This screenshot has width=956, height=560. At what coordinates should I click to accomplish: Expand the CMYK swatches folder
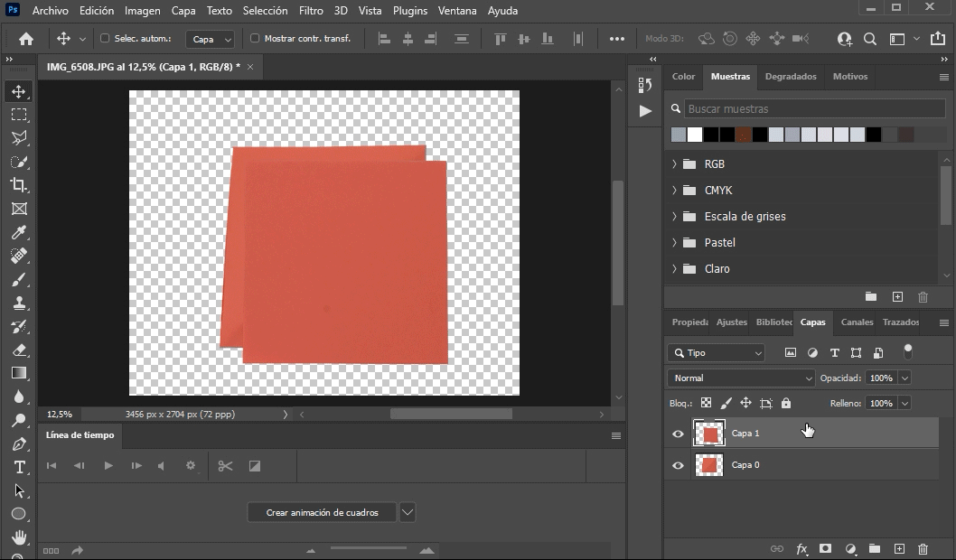674,191
